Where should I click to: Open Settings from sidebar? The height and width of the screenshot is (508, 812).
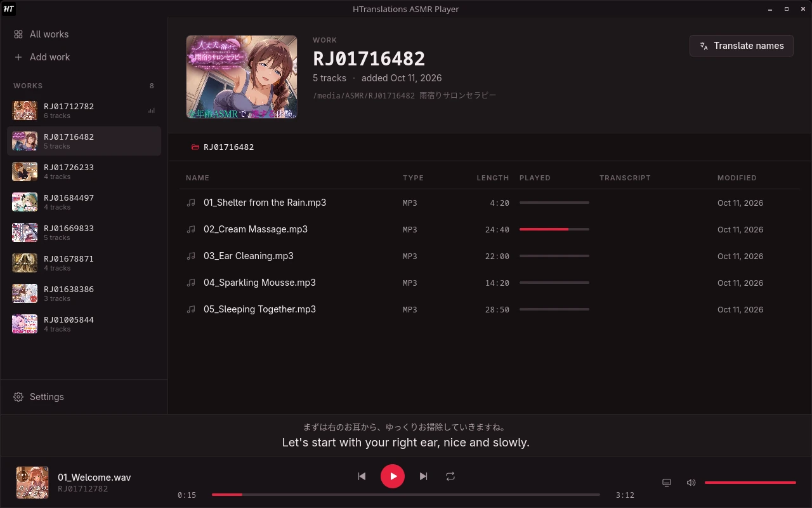pos(84,397)
